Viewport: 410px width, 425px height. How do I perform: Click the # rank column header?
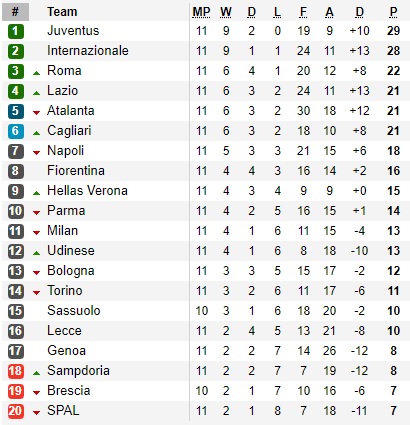coord(15,12)
